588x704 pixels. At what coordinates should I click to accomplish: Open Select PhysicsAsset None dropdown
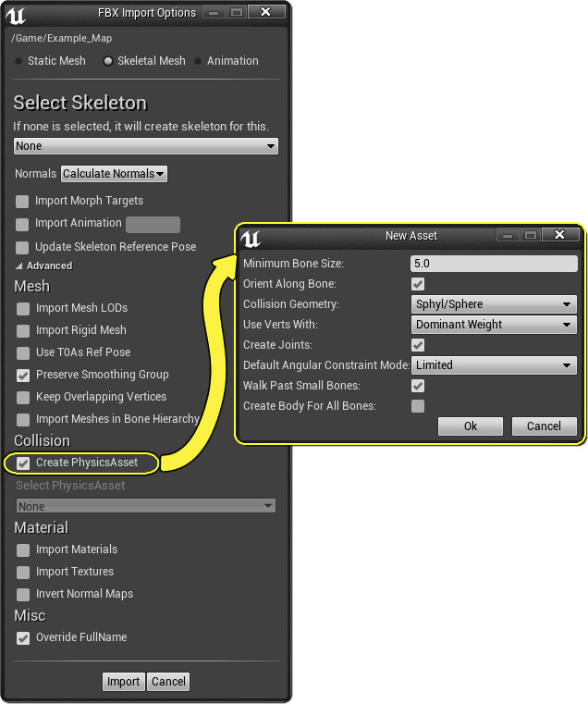146,506
